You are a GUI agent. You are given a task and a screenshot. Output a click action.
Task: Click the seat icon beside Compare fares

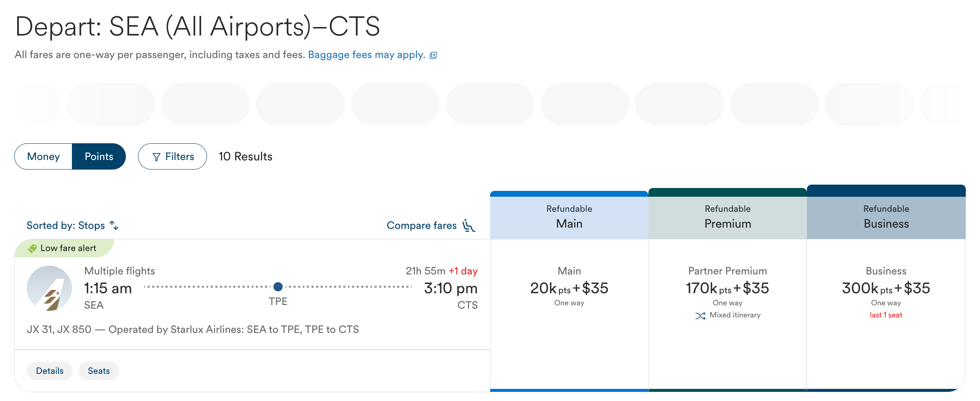pyautogui.click(x=469, y=226)
